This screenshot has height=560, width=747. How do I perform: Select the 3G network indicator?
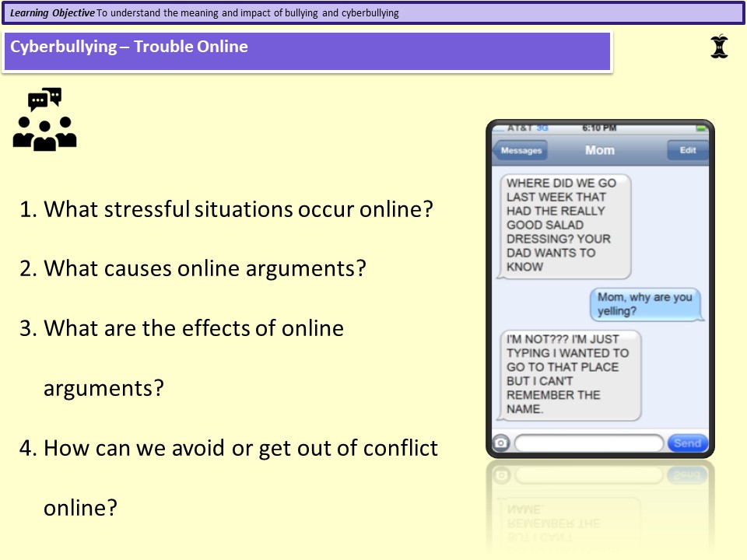(x=542, y=128)
